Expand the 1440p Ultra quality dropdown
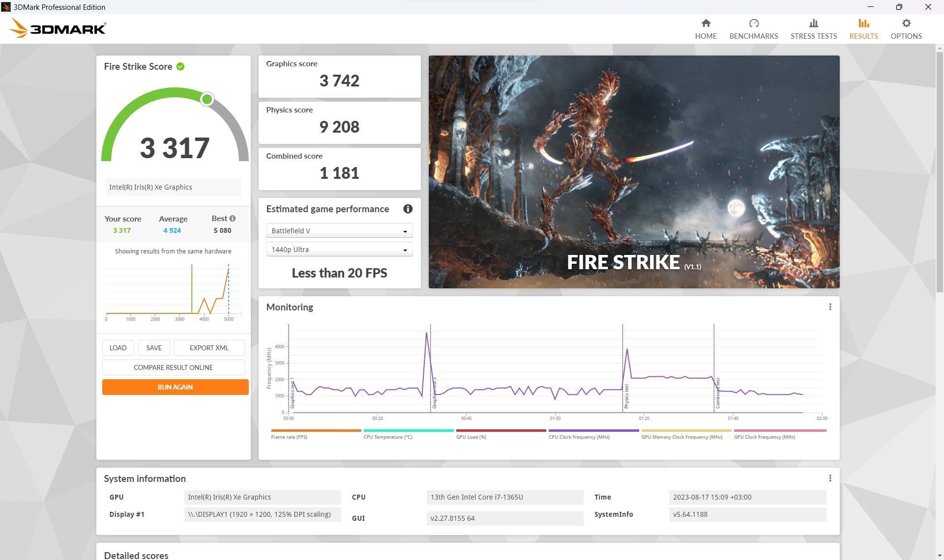The width and height of the screenshot is (944, 560). point(404,250)
